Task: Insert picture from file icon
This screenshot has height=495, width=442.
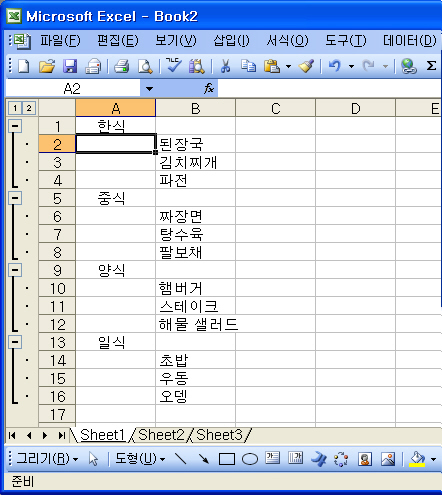Action: [388, 459]
